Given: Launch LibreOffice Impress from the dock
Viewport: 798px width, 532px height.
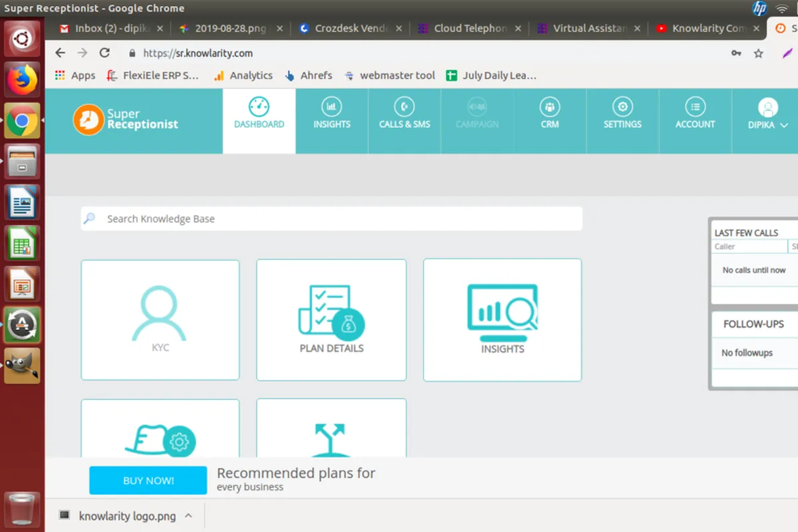Looking at the screenshot, I should [22, 285].
